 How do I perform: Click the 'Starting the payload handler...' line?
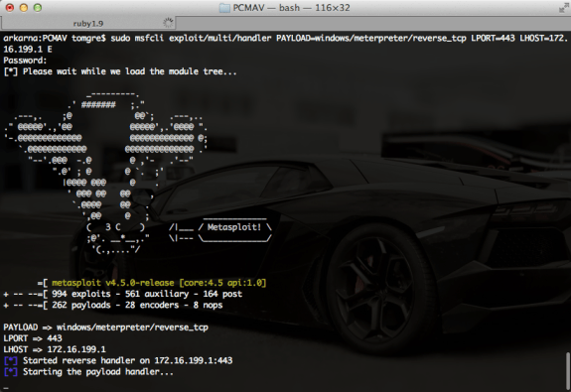pos(98,372)
